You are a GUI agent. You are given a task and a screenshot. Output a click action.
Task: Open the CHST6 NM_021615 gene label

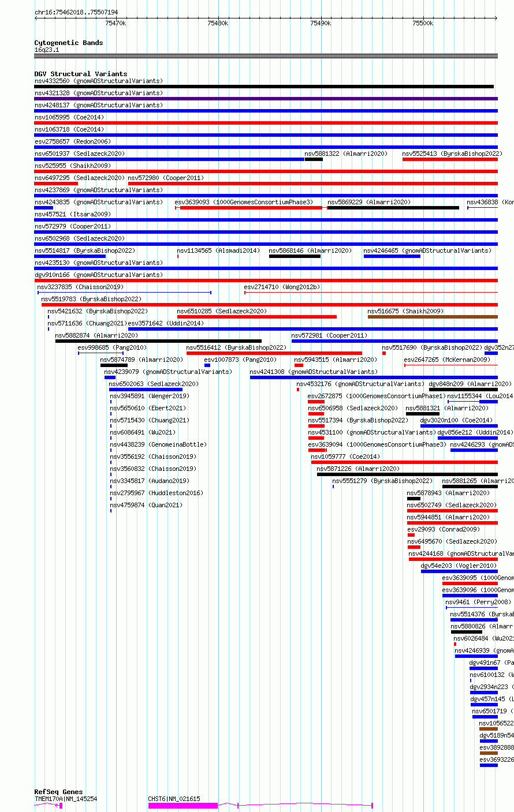[x=174, y=799]
